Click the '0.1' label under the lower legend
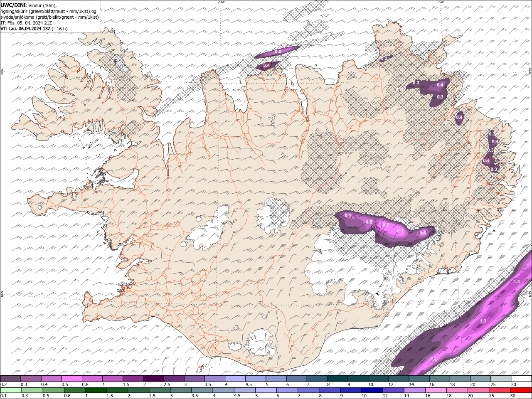Image resolution: width=532 pixels, height=399 pixels. click(3, 396)
